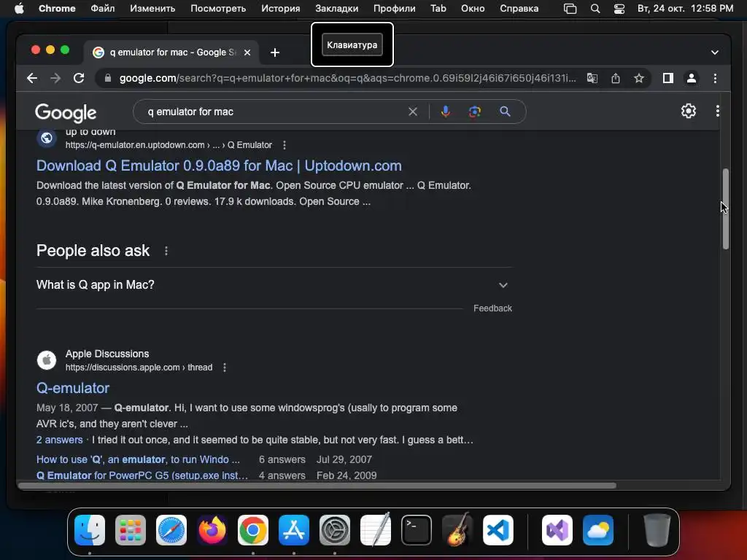The image size is (747, 560).
Task: Open Control Center in menu bar
Action: (619, 9)
